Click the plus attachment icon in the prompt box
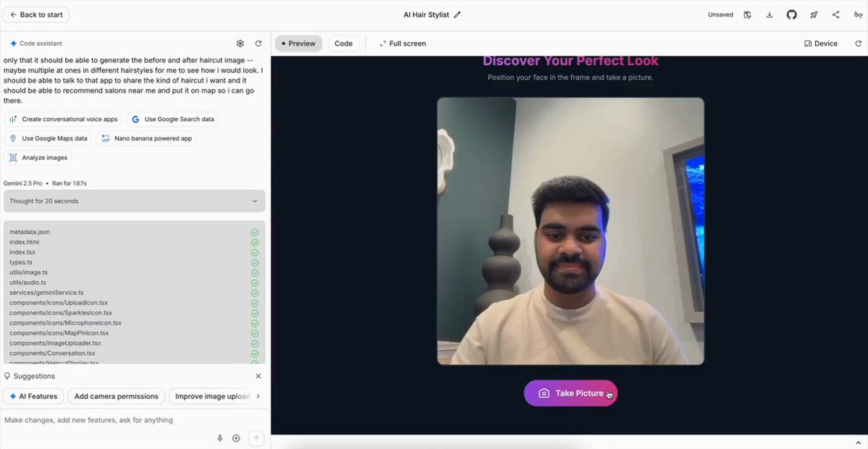This screenshot has height=449, width=868. 236,438
